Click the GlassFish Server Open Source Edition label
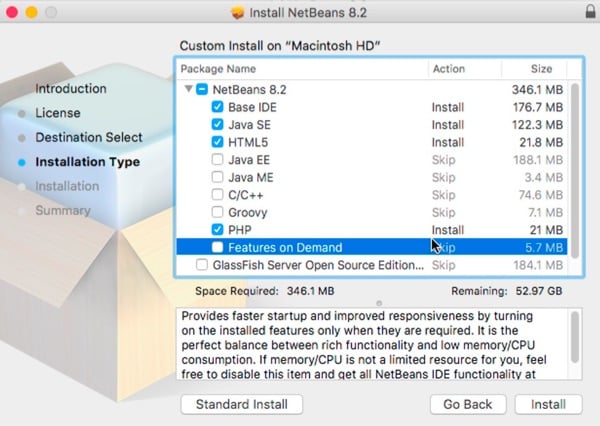Image resolution: width=600 pixels, height=426 pixels. (318, 265)
